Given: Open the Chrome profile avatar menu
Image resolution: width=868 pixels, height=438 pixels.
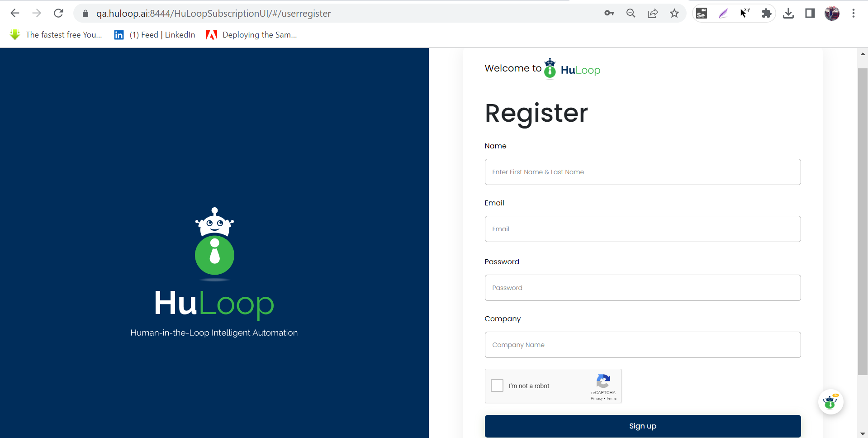Looking at the screenshot, I should click(831, 13).
